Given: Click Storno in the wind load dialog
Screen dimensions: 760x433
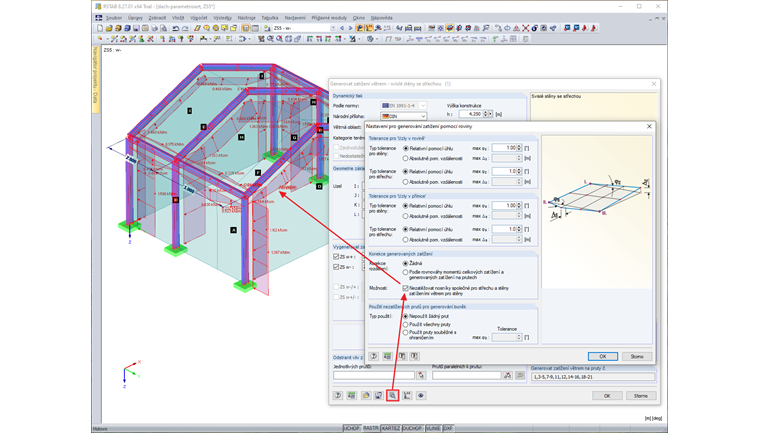Looking at the screenshot, I should pos(641,396).
